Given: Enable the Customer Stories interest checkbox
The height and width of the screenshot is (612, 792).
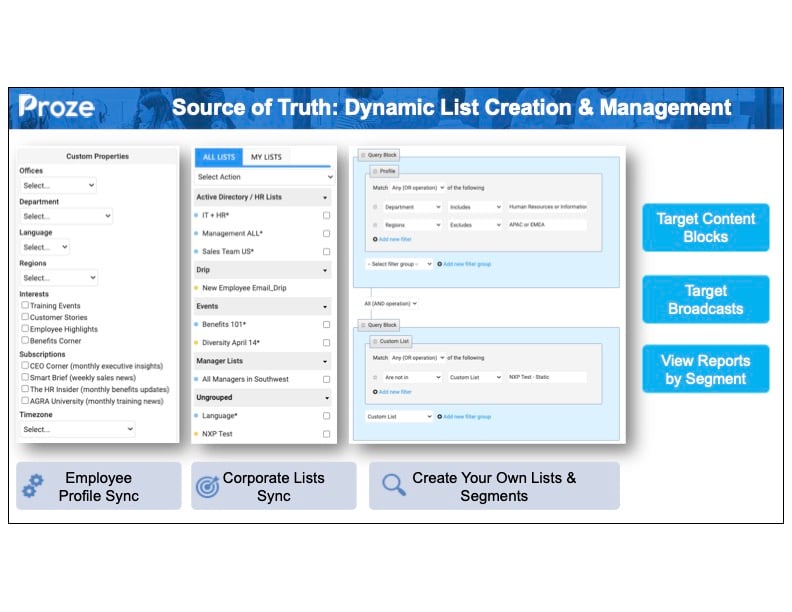Looking at the screenshot, I should pos(25,317).
